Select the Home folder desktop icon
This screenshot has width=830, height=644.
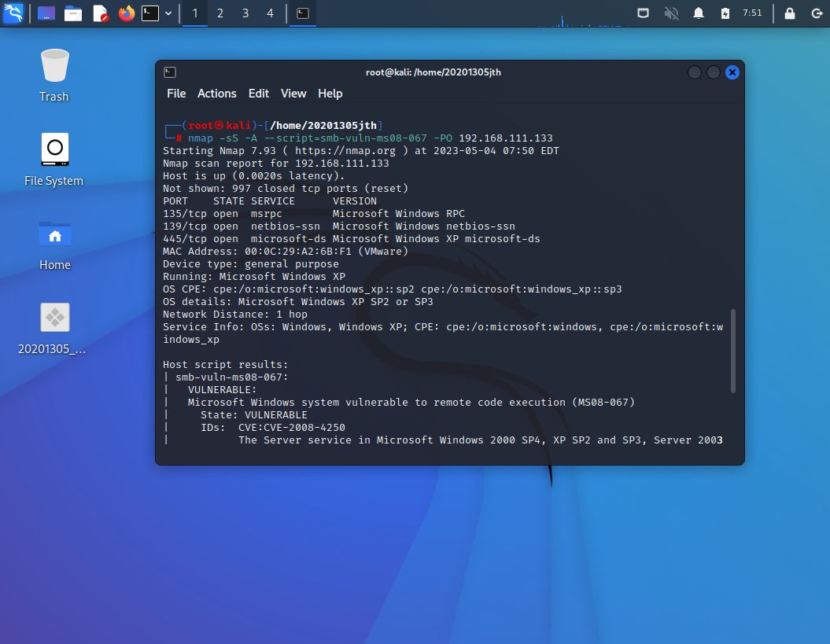click(x=54, y=244)
